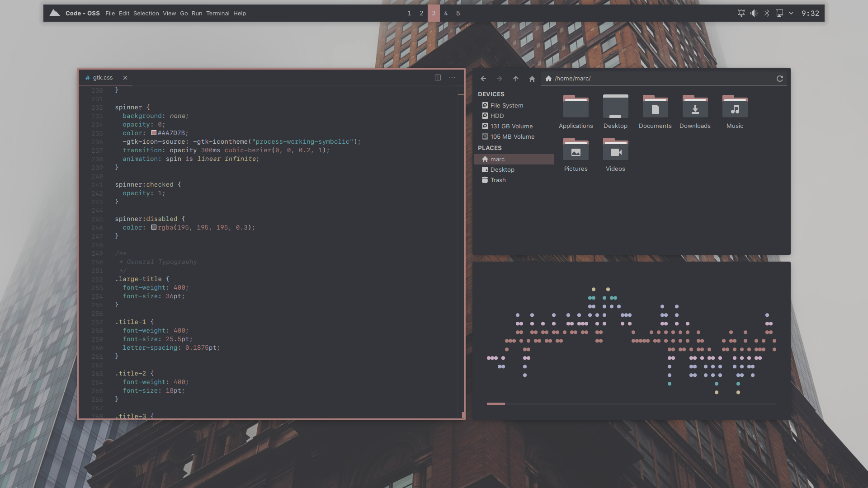Open the editor more actions ellipsis
The width and height of the screenshot is (868, 488).
[x=452, y=78]
